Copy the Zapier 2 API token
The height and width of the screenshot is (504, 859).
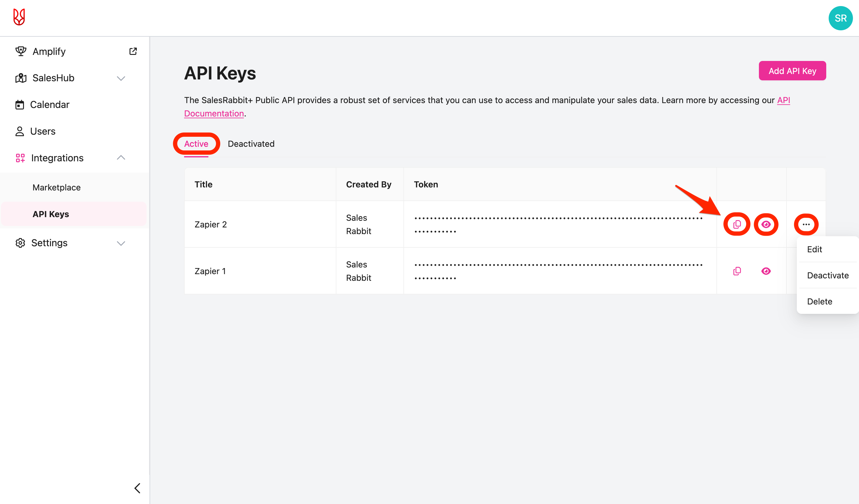pyautogui.click(x=737, y=224)
